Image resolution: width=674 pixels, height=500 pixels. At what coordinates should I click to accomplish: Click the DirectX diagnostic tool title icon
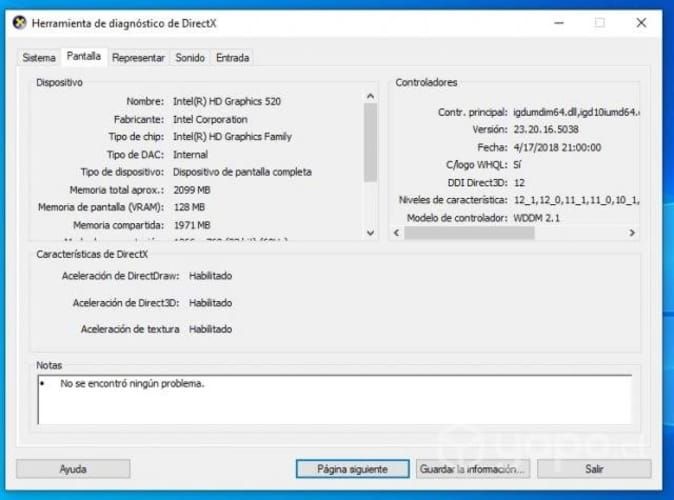tap(19, 22)
